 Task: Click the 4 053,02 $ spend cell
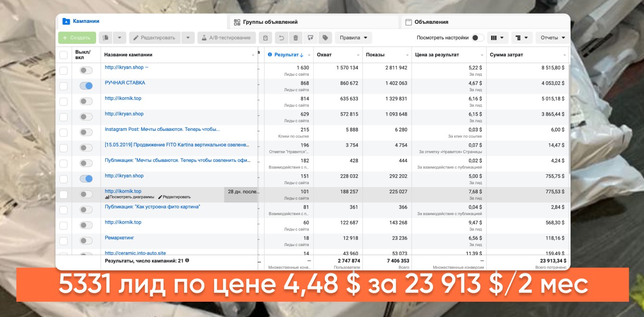pos(553,83)
